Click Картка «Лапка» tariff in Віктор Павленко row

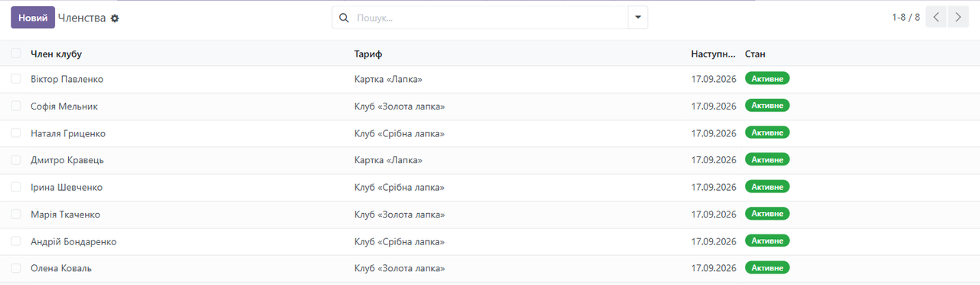pos(388,79)
